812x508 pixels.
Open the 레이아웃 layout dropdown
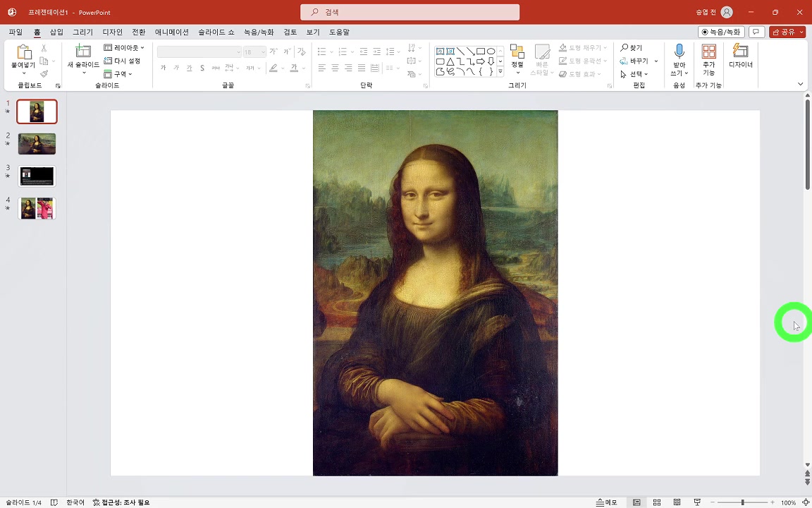(x=124, y=48)
